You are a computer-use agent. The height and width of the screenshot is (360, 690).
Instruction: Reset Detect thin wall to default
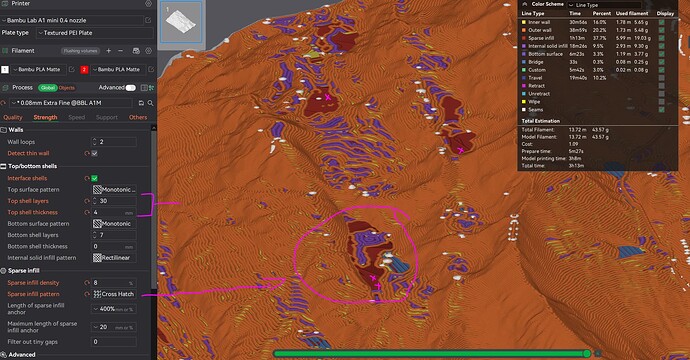point(87,153)
